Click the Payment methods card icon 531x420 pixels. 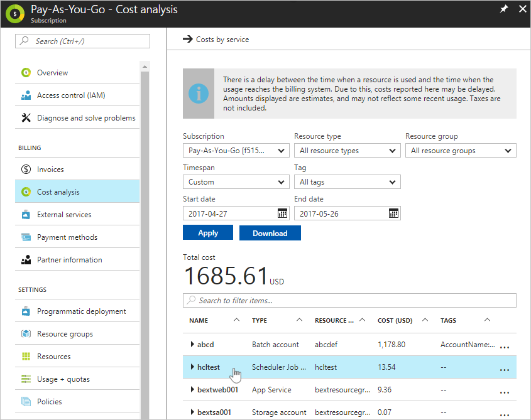(x=26, y=237)
